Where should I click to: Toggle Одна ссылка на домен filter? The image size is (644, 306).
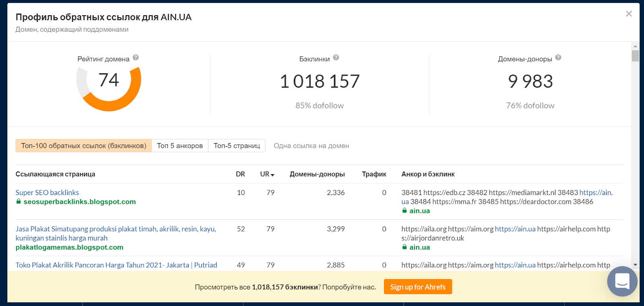312,146
